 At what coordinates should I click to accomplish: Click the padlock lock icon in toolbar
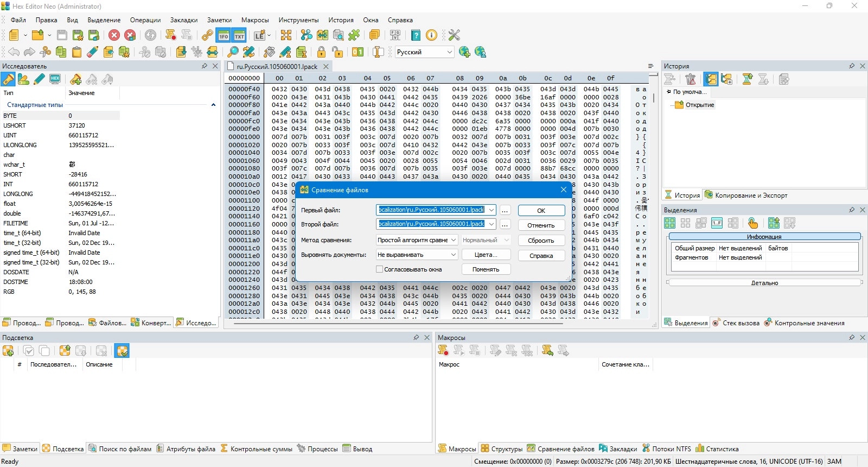[322, 52]
